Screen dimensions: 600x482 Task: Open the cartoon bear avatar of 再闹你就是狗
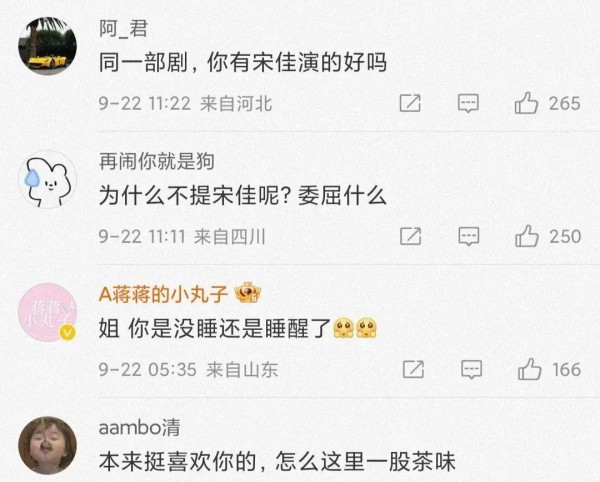click(x=47, y=179)
